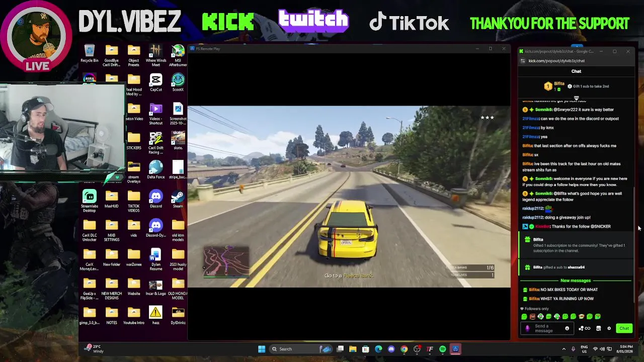Open the CapCut desktop shortcut
Viewport: 644px width, 362px height.
pos(156,82)
